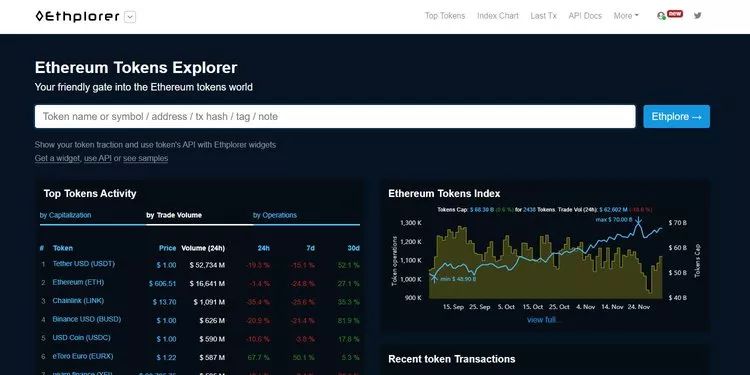Switch to by Capitalization tab
This screenshot has height=375, width=750.
pyautogui.click(x=66, y=215)
